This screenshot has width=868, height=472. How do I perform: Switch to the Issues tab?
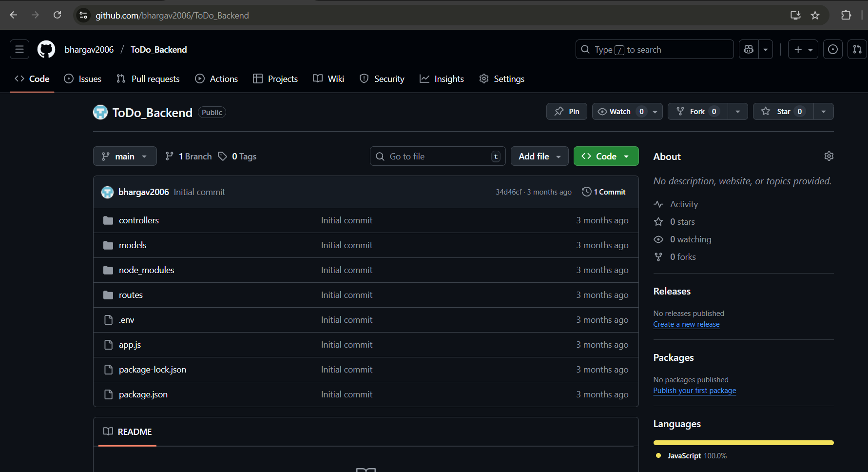(83, 79)
